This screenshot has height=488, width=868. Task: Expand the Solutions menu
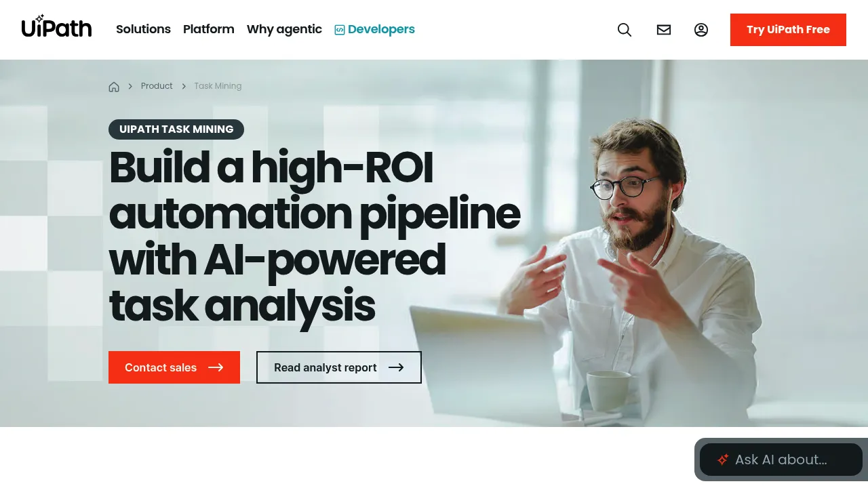coord(143,29)
